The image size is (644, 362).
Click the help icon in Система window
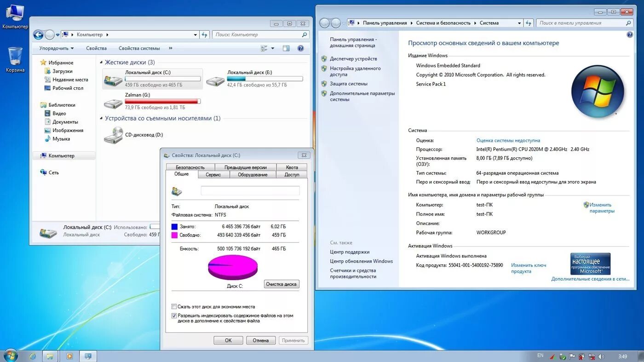coord(630,34)
